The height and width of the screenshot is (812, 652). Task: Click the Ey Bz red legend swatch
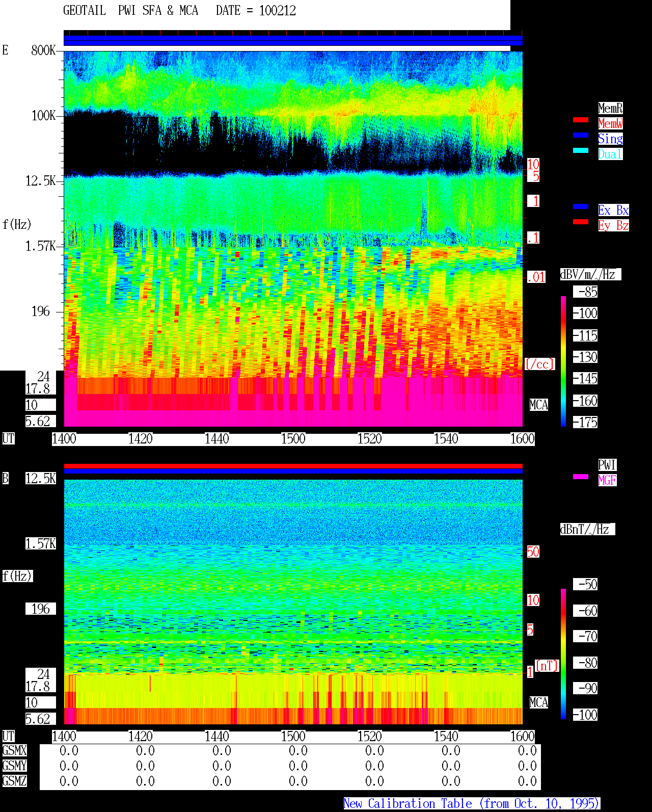581,222
